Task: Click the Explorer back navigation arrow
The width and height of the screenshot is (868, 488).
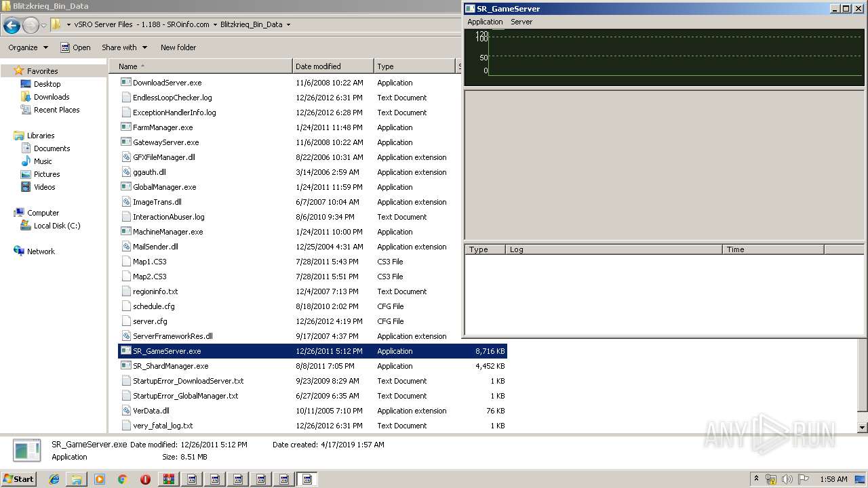Action: [x=12, y=26]
